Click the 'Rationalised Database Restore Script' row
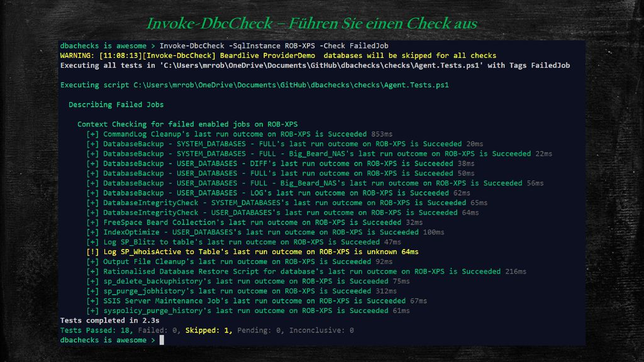Image resolution: width=644 pixels, height=362 pixels. (306, 271)
